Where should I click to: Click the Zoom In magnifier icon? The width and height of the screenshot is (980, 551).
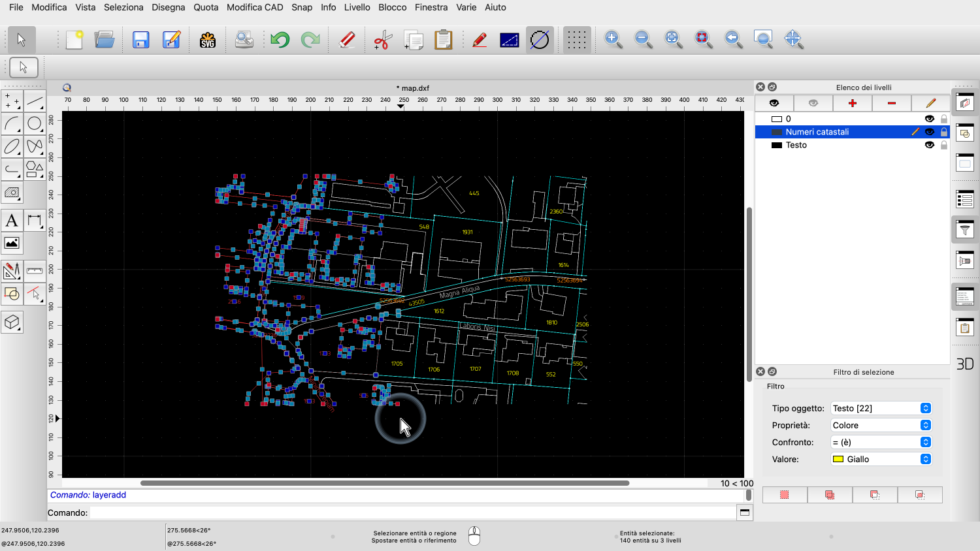(613, 40)
